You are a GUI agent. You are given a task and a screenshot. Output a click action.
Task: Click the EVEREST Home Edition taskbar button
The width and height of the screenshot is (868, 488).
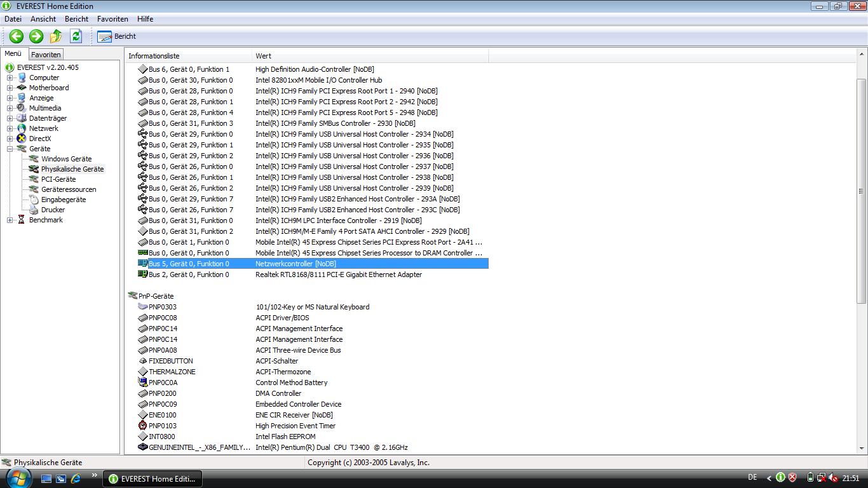click(153, 478)
